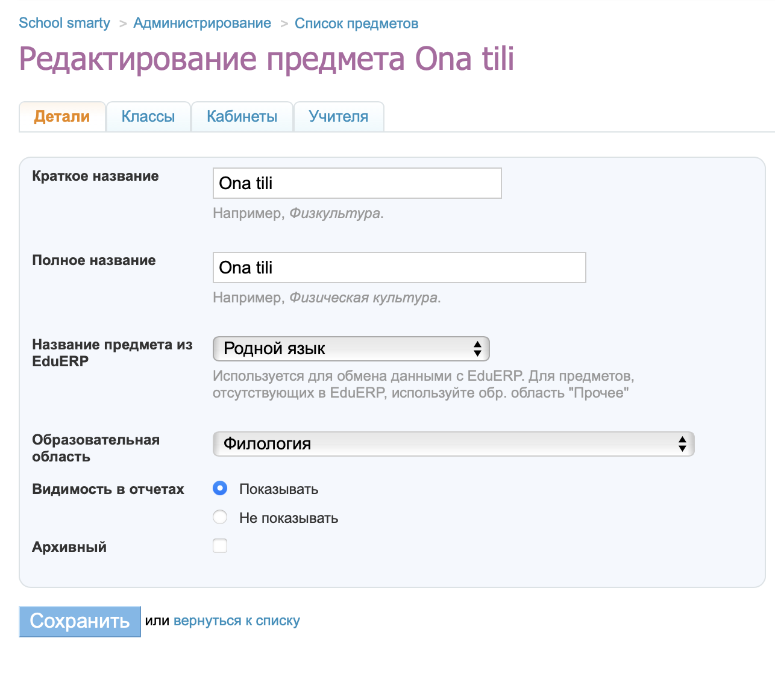Click the Полное название field label

(x=94, y=260)
